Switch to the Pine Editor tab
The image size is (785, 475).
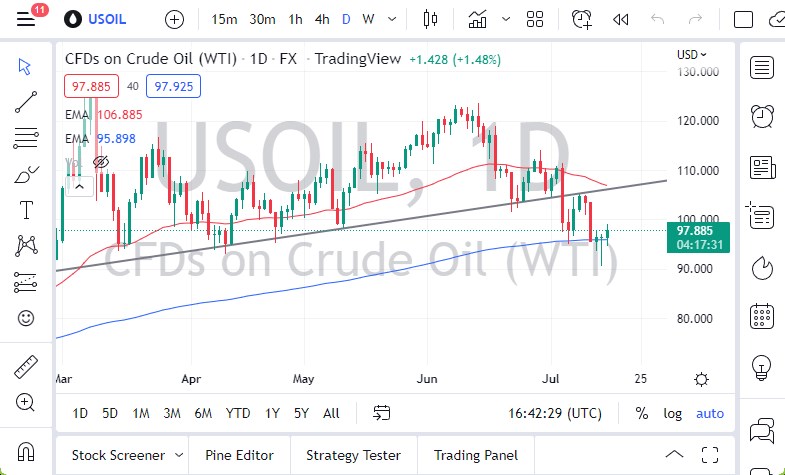click(x=239, y=455)
